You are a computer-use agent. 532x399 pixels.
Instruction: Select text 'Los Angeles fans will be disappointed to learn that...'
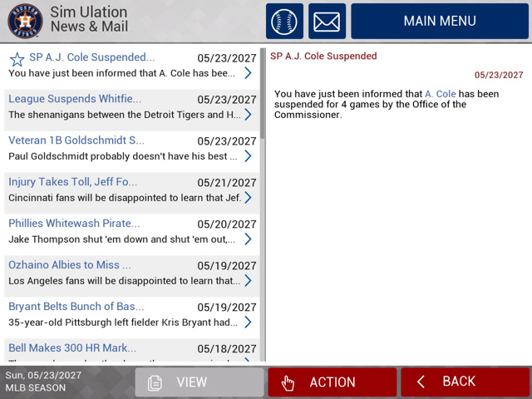pos(124,281)
